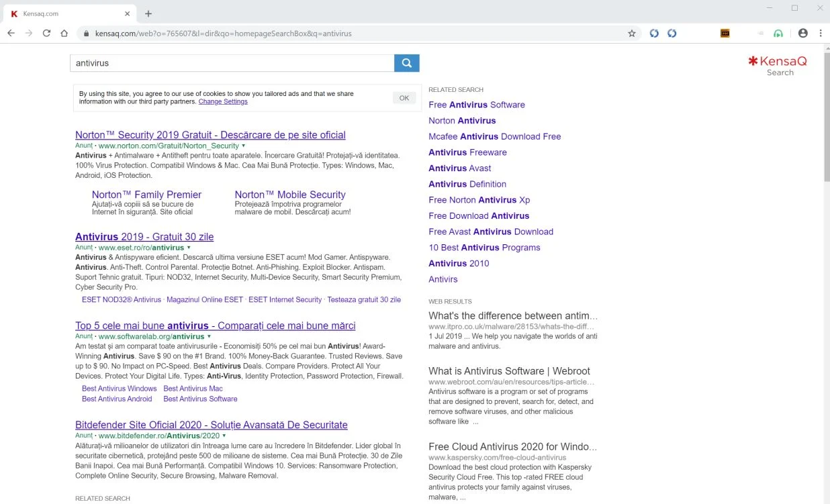Expand the bitdefender.ro ad dropdown arrow

[x=224, y=436]
